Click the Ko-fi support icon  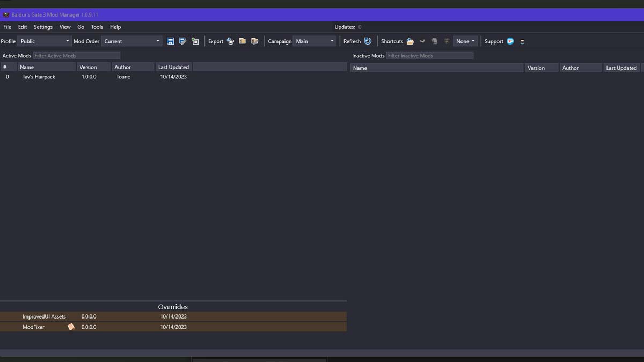click(510, 41)
